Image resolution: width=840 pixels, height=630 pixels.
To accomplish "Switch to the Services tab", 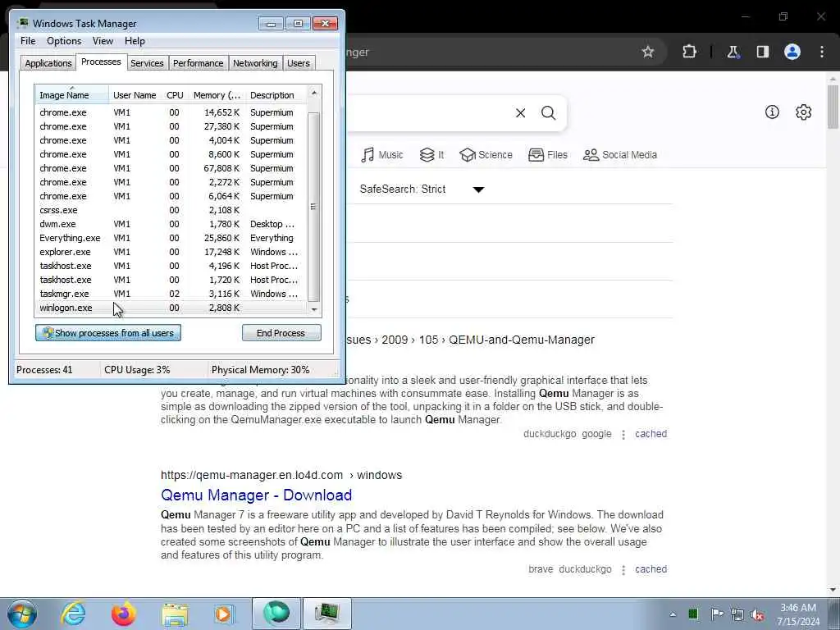I will pyautogui.click(x=147, y=63).
